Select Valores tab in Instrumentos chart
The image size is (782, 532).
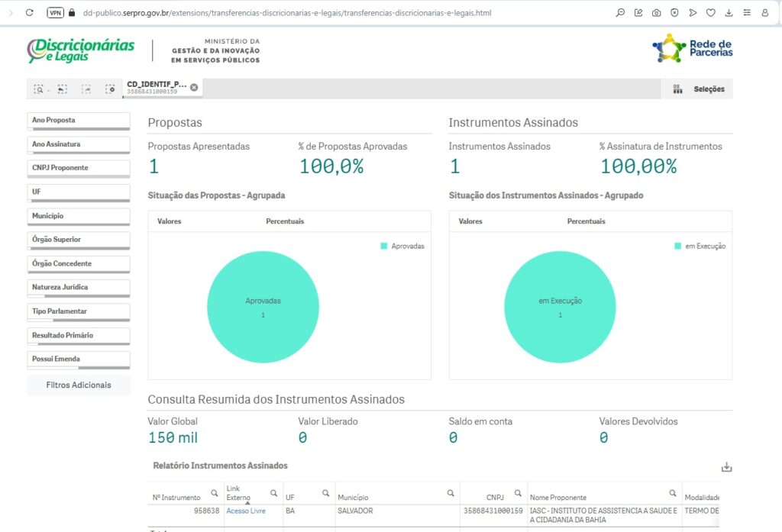point(470,221)
